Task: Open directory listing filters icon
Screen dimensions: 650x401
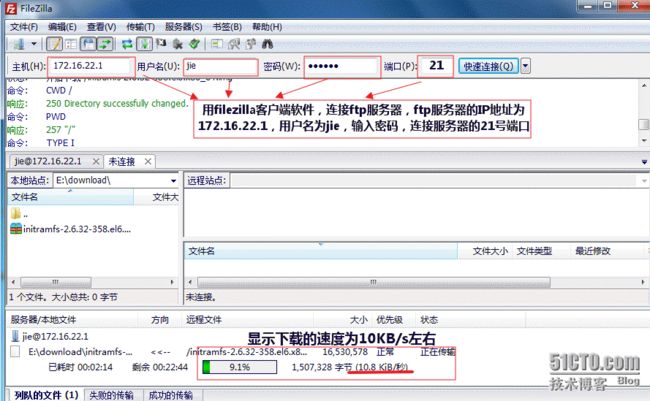Action: click(x=217, y=44)
